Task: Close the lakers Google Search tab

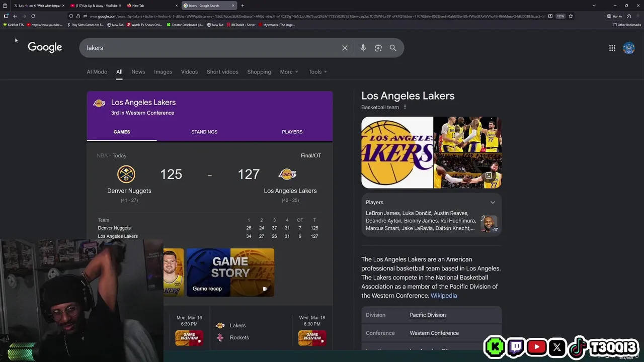Action: pyautogui.click(x=233, y=6)
